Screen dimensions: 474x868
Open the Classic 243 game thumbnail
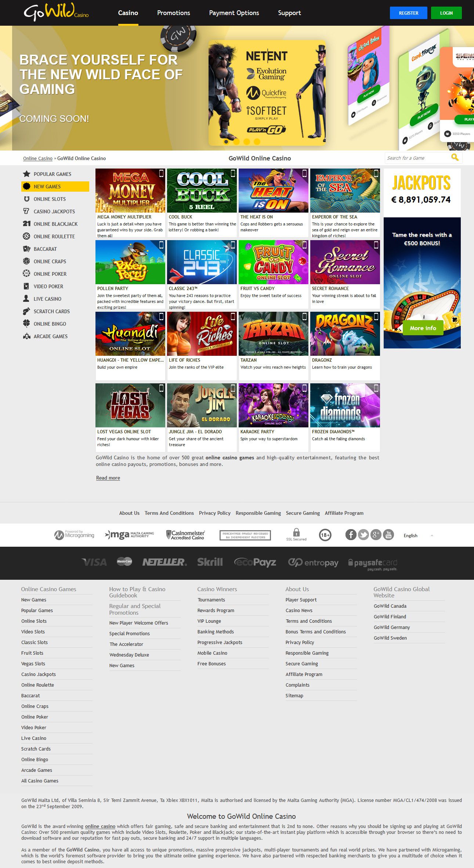coord(202,262)
